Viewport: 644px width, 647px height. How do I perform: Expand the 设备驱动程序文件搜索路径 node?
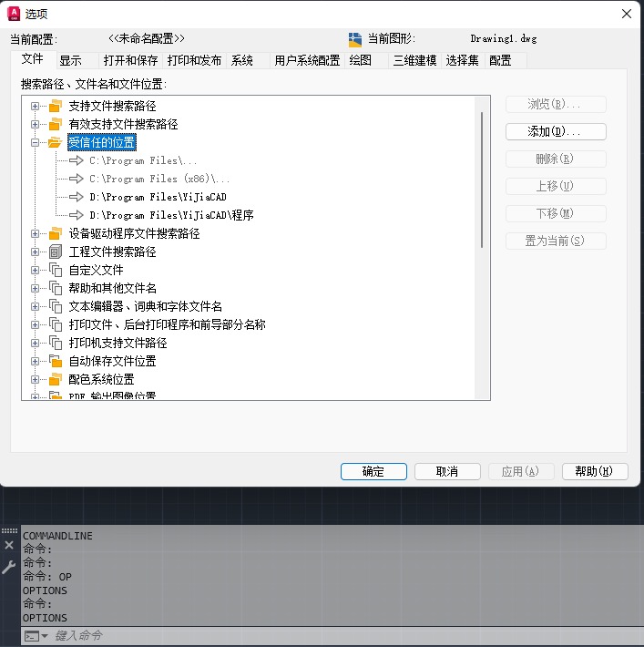click(36, 233)
